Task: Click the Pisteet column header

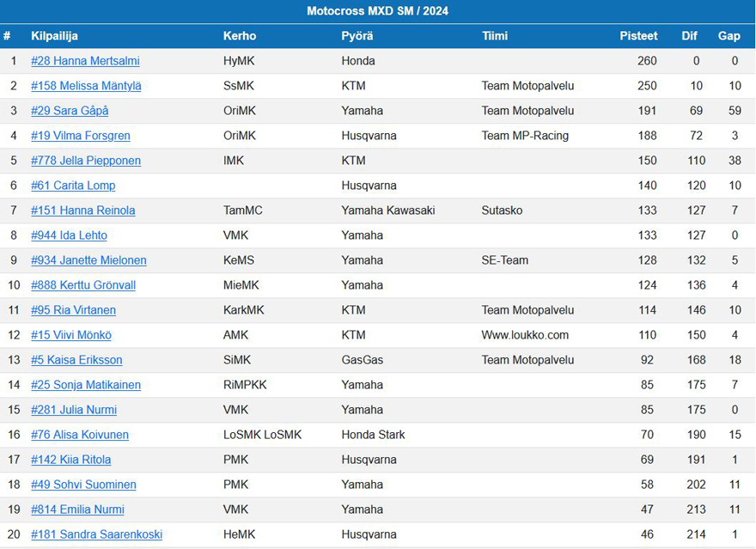Action: click(638, 36)
